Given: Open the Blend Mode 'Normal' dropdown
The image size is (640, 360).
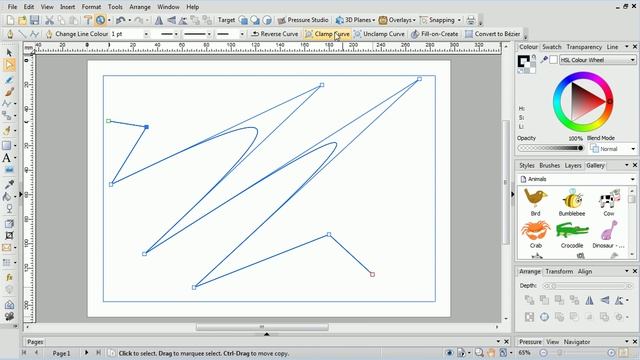Looking at the screenshot, I should [633, 149].
